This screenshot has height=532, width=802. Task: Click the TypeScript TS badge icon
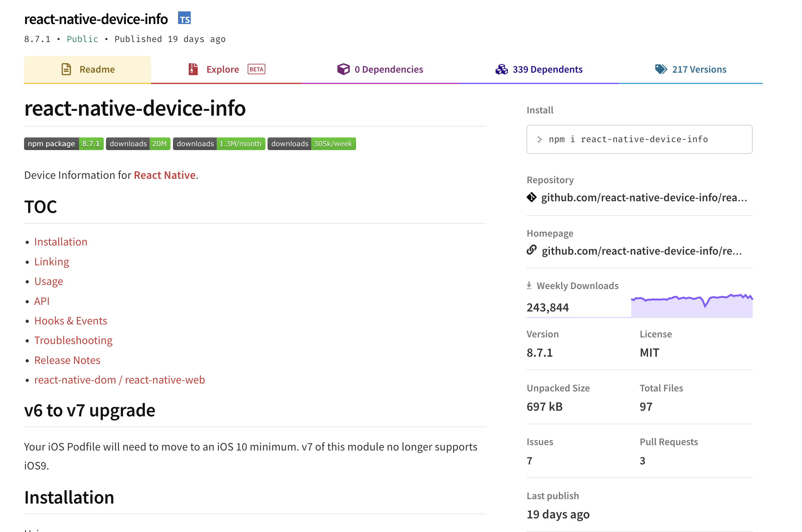pyautogui.click(x=184, y=18)
